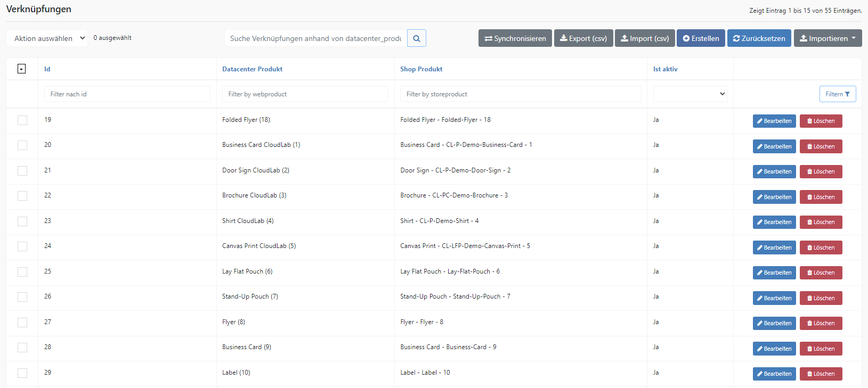
Task: Check the checkbox for row 24
Action: (x=22, y=246)
